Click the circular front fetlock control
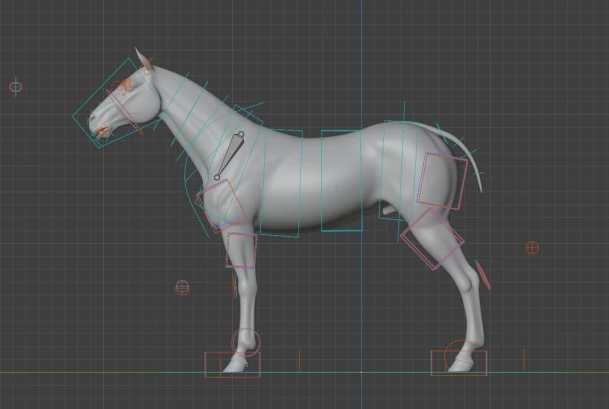This screenshot has height=409, width=609. 245,342
